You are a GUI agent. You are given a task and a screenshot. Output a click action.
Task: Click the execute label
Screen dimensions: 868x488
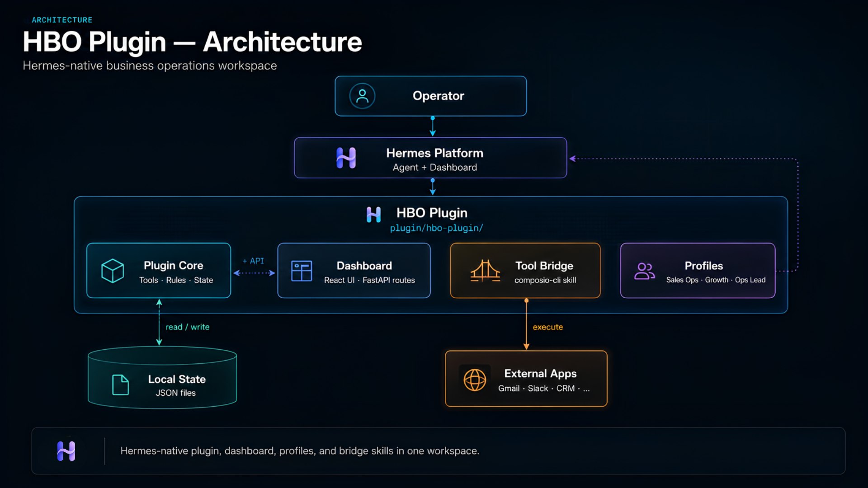548,327
